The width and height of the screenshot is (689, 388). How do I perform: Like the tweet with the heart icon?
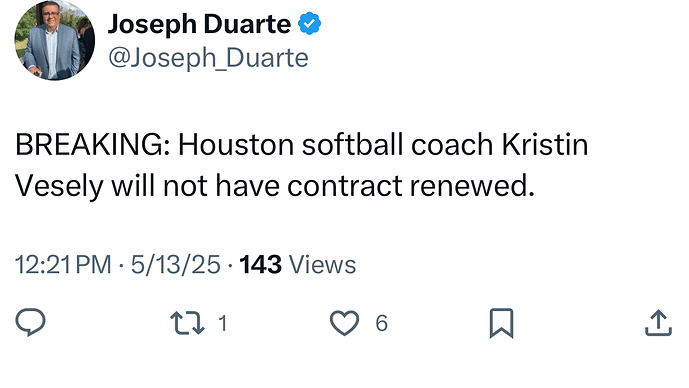coord(344,323)
